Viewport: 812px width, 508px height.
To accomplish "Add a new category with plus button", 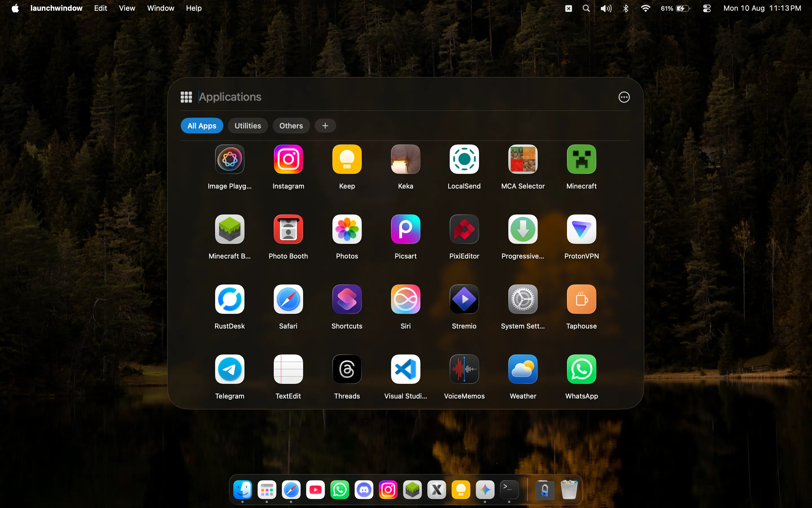I will coord(325,126).
